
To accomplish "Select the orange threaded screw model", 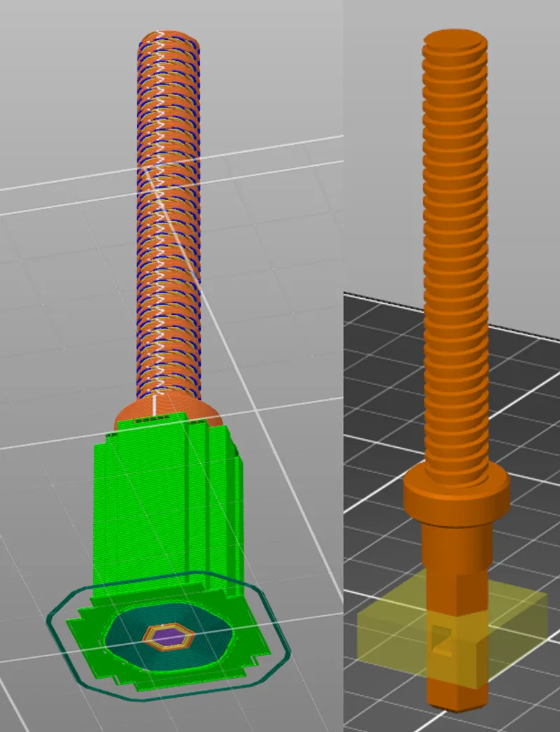I will [x=455, y=245].
